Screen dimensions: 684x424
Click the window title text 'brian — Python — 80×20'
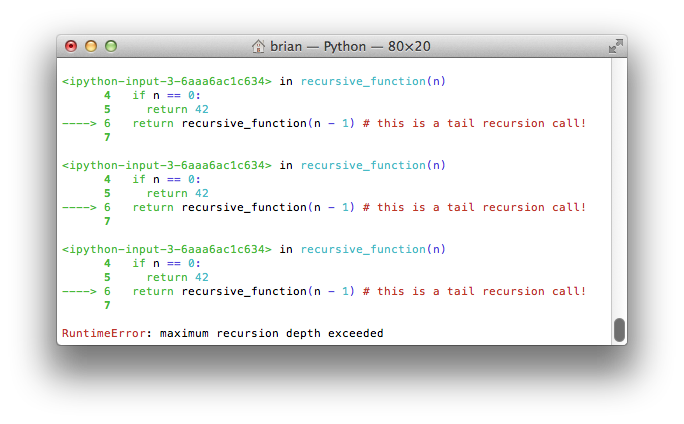coord(350,46)
